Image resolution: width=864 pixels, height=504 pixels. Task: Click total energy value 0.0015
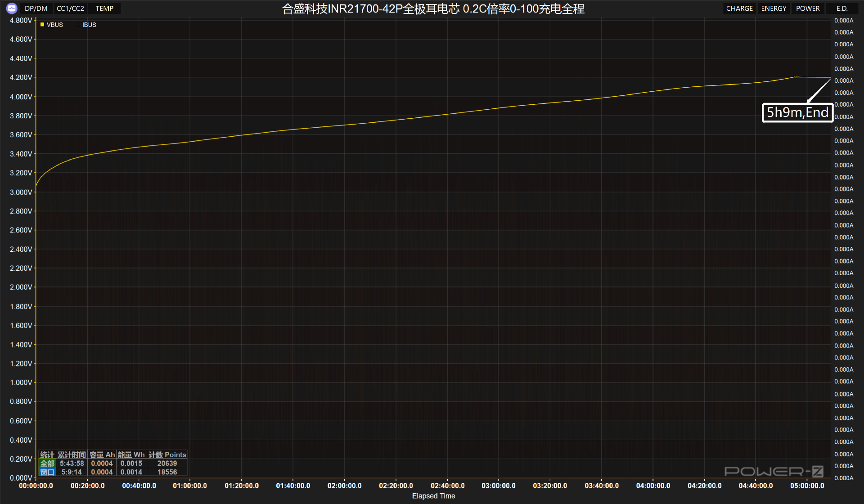131,463
